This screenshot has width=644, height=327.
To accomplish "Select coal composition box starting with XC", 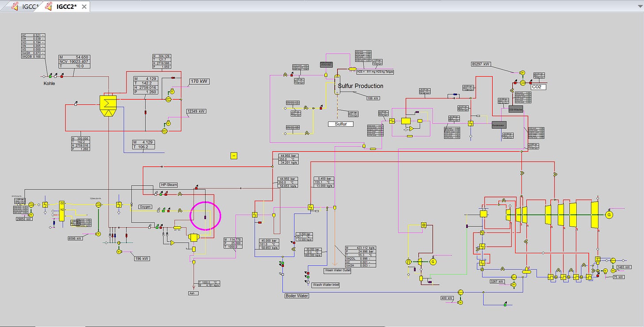I will 33,46.
